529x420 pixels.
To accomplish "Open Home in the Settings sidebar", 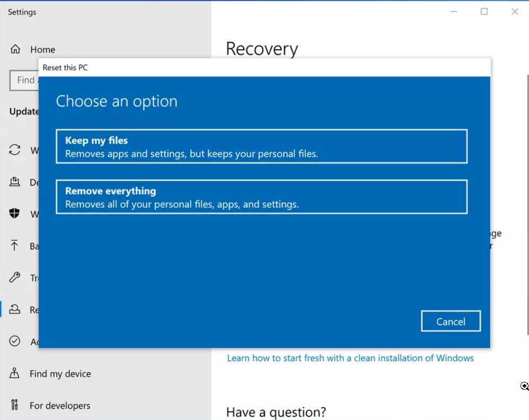I will (42, 50).
